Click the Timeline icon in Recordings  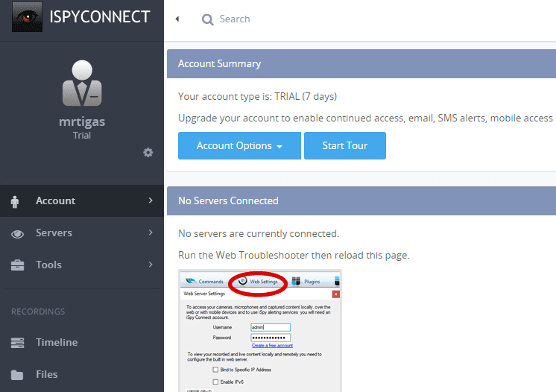click(17, 343)
